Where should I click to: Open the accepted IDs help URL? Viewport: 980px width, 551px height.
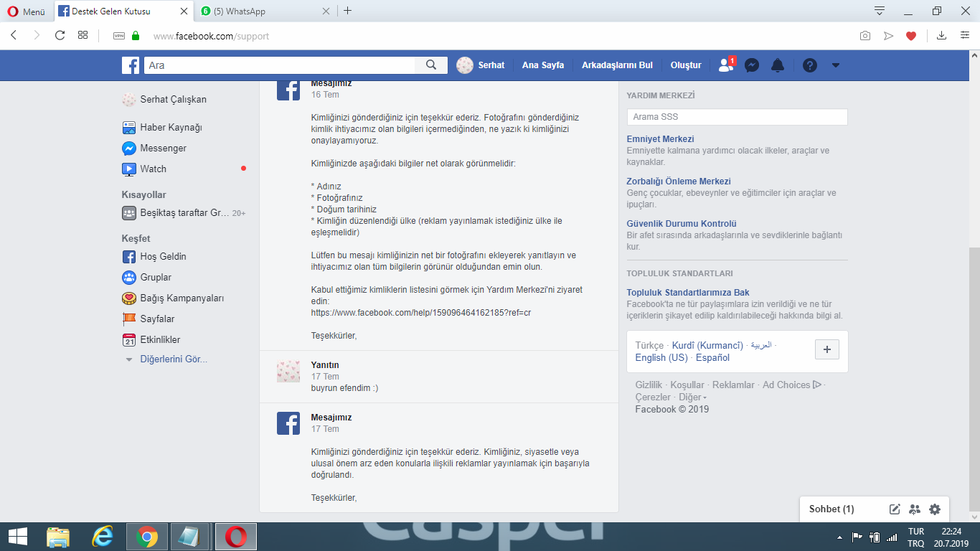click(x=420, y=313)
